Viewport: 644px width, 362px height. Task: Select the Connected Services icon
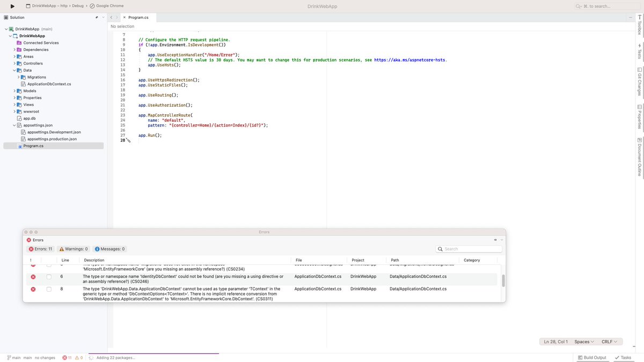19,43
